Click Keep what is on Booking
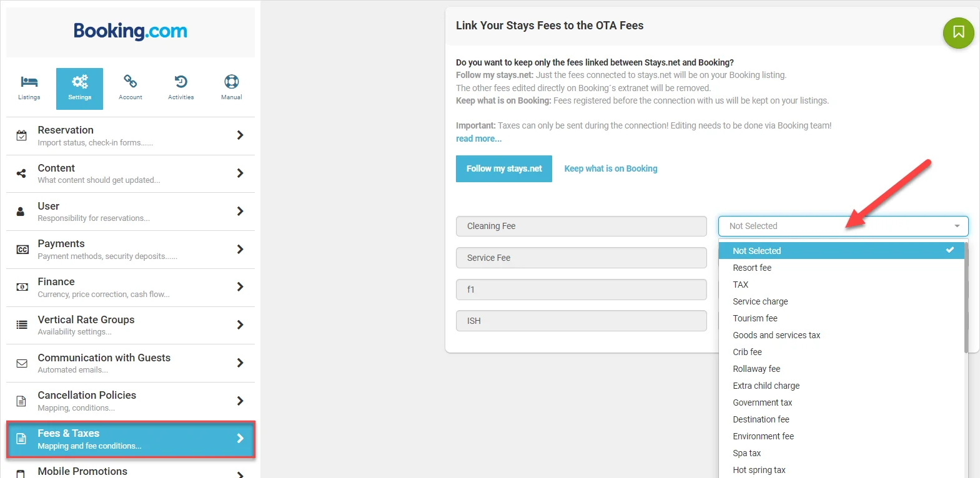980x478 pixels. [x=610, y=168]
